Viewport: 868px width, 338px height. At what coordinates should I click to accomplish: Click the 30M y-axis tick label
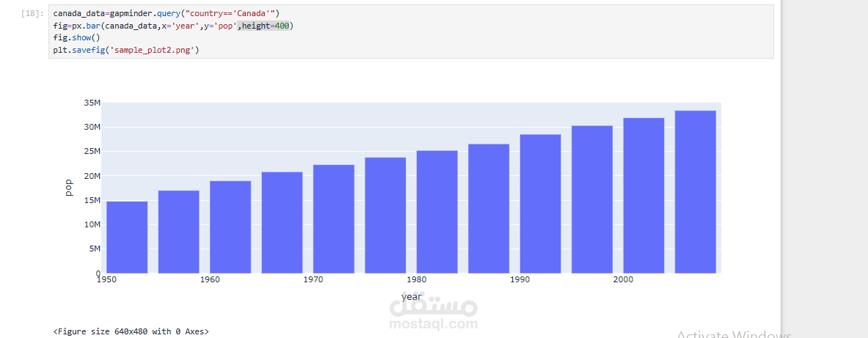tap(92, 128)
